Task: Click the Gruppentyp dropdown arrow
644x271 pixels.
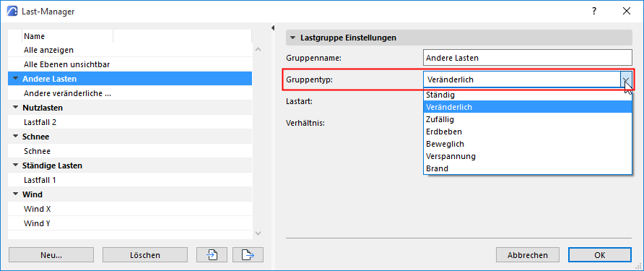Action: coord(626,79)
